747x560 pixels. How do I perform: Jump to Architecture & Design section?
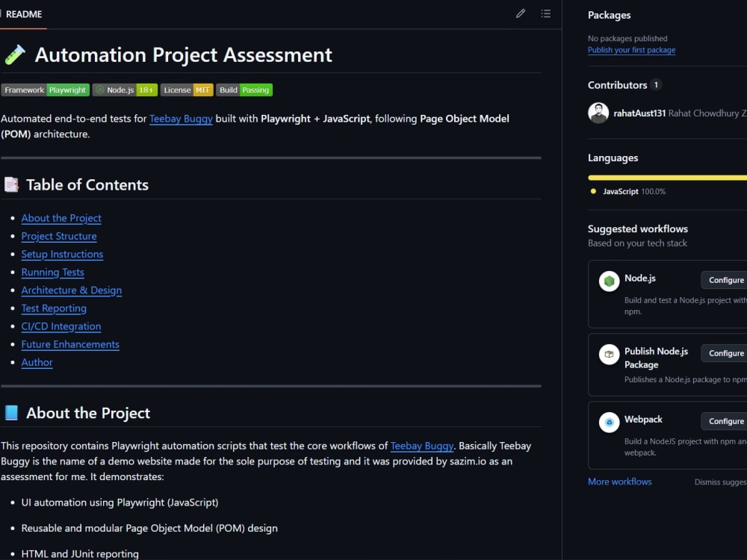point(72,290)
